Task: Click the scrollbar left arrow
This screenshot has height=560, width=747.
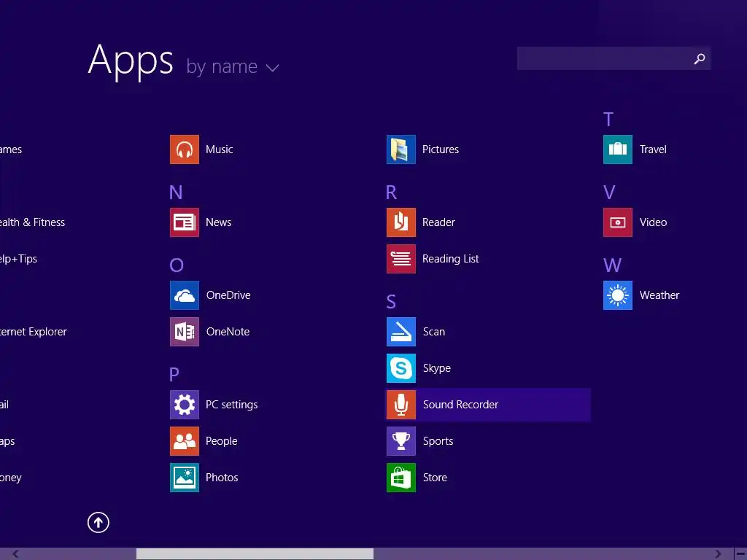Action: tap(15, 554)
